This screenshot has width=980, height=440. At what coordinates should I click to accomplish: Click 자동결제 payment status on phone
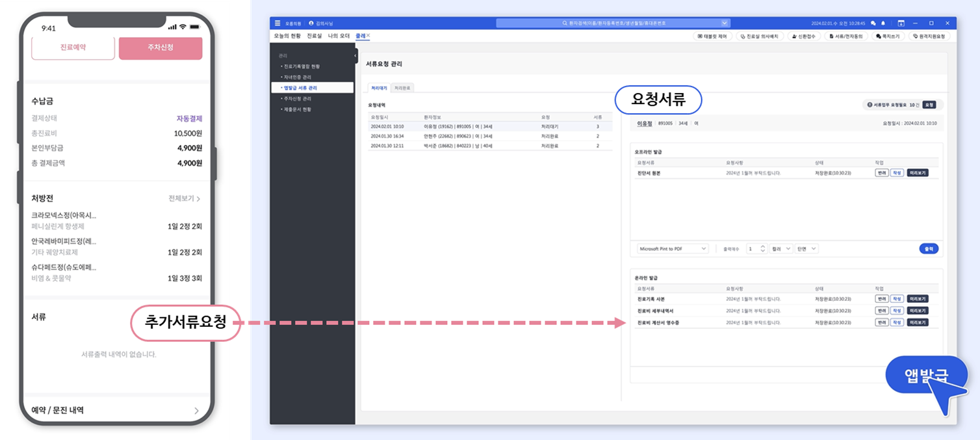coord(189,119)
